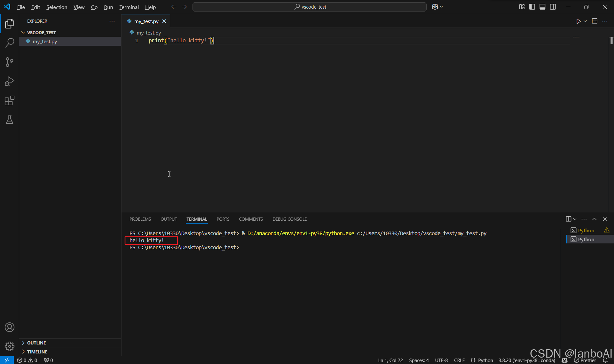Image resolution: width=614 pixels, height=364 pixels.
Task: Expand the OUTLINE section
Action: [x=36, y=343]
